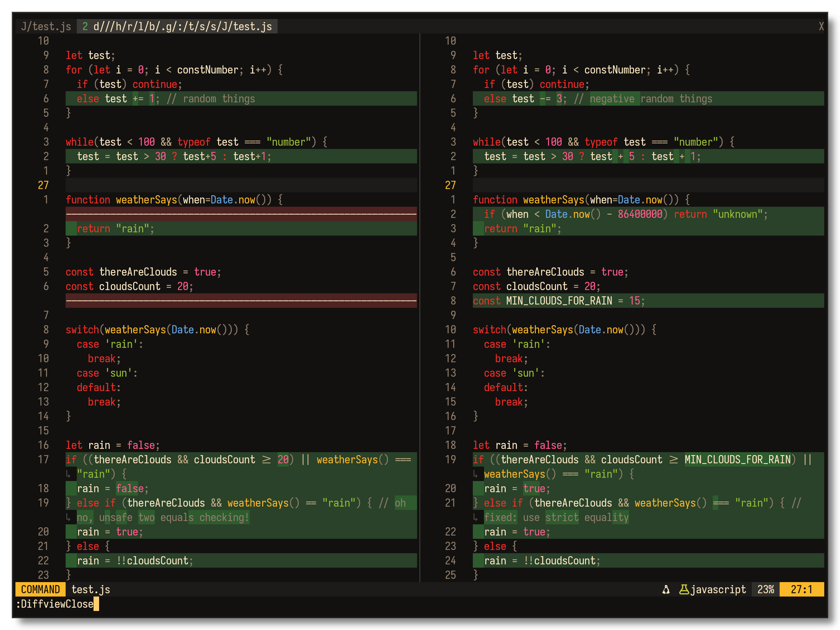The image size is (840, 630).
Task: Click the 27:1 cursor position indicator
Action: tap(801, 589)
